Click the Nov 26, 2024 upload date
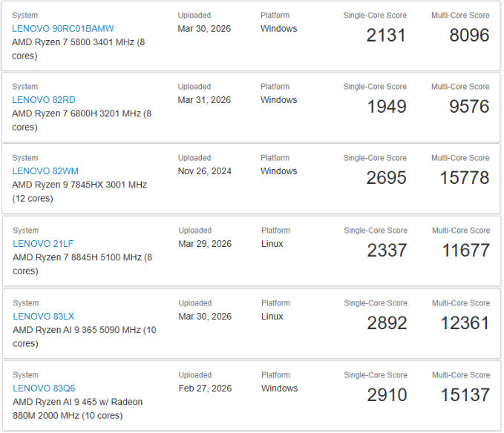 205,171
